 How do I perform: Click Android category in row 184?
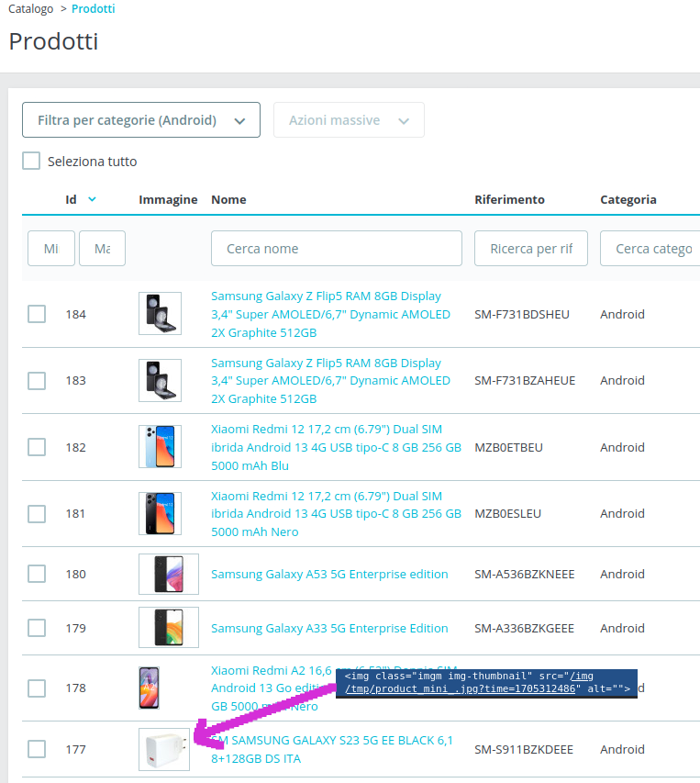tap(622, 314)
